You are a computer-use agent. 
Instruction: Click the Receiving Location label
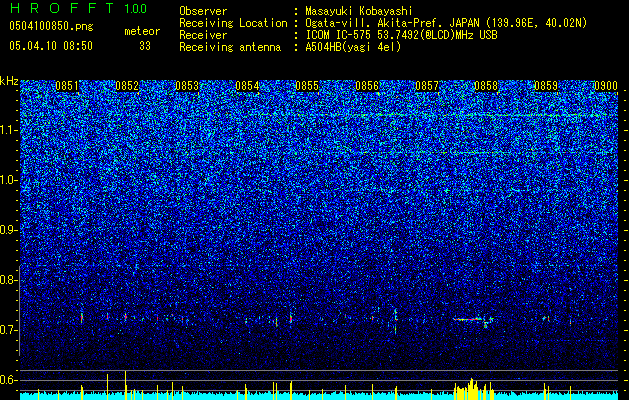(233, 23)
